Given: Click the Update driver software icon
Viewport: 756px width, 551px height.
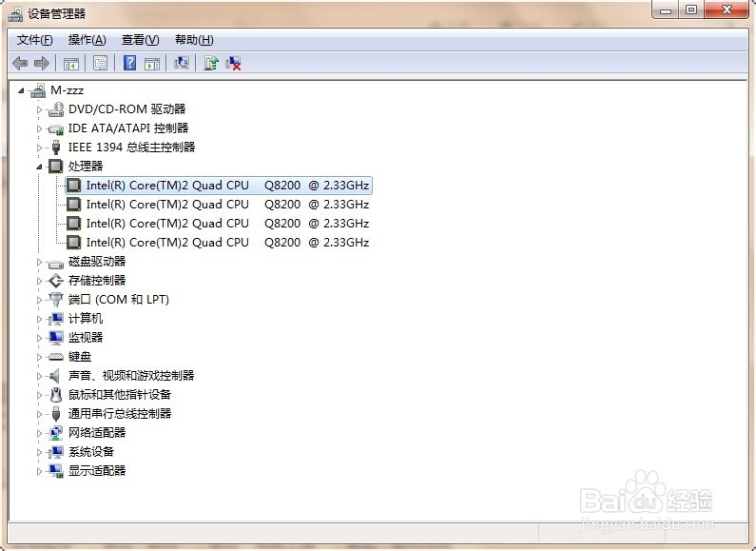Looking at the screenshot, I should point(211,63).
